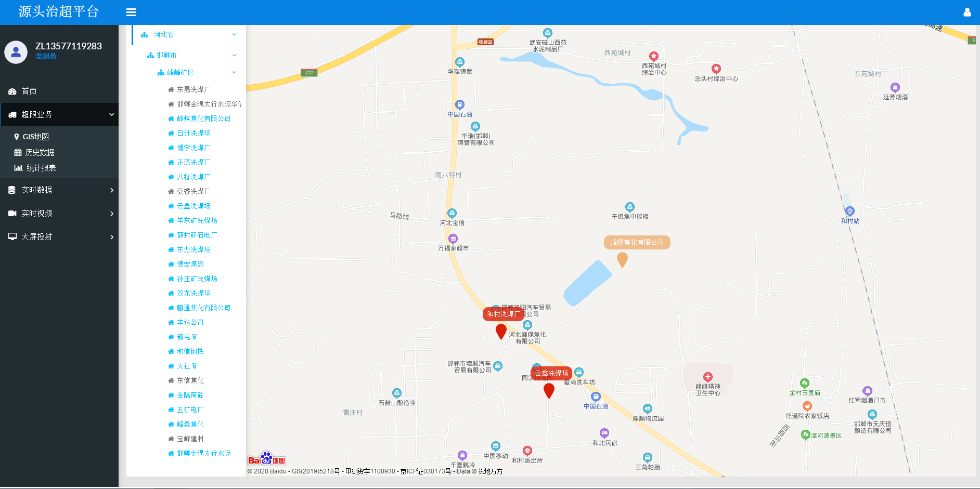Select 东晟洗煤厂 in the tree list
Screen dimensions: 980x489
(x=194, y=89)
